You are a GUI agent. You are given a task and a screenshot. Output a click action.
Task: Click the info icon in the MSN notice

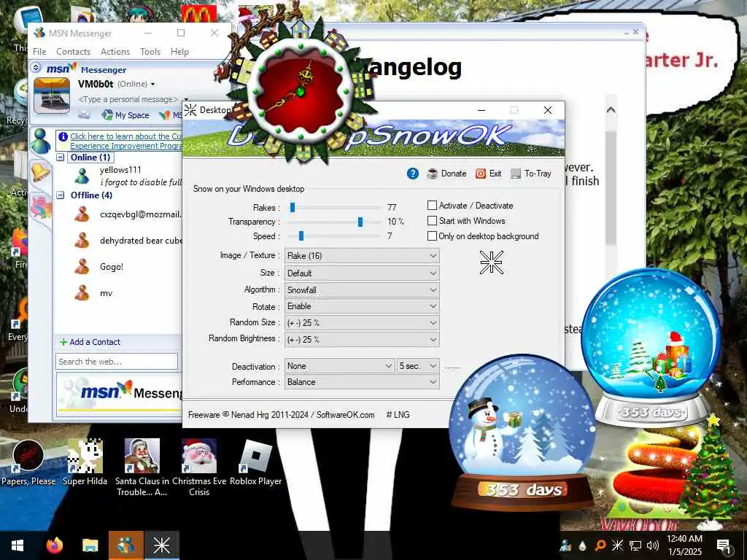coord(63,136)
